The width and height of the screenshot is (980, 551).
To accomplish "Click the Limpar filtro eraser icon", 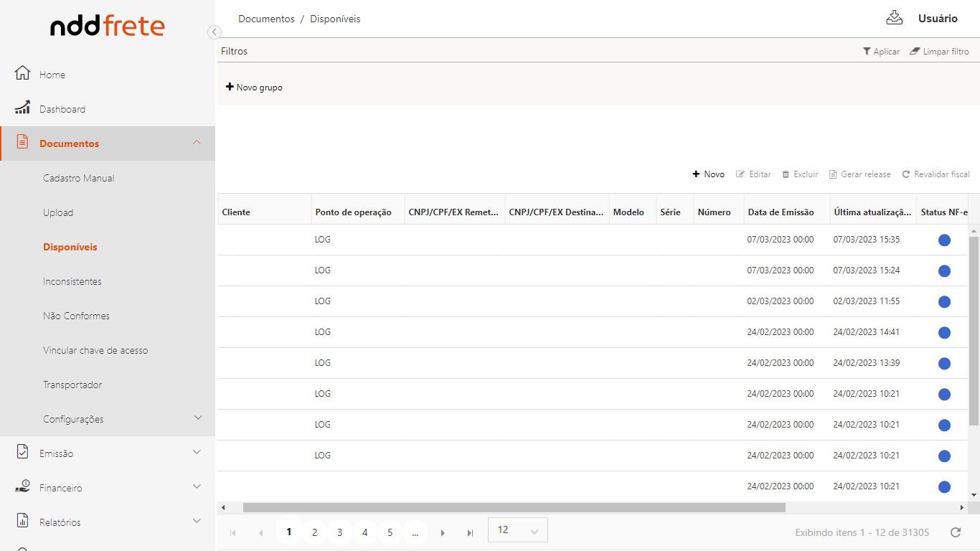I will pos(915,52).
